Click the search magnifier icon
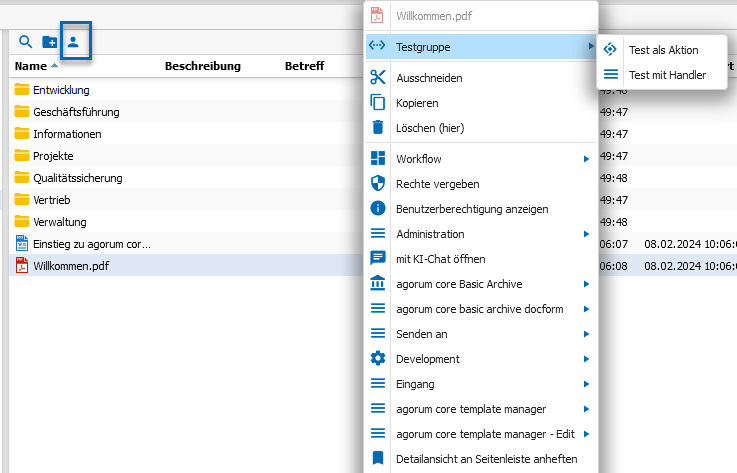This screenshot has height=473, width=737. (25, 42)
